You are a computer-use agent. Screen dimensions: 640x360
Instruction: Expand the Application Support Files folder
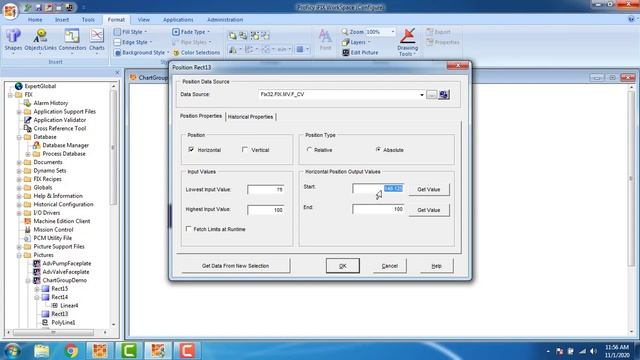[19, 112]
